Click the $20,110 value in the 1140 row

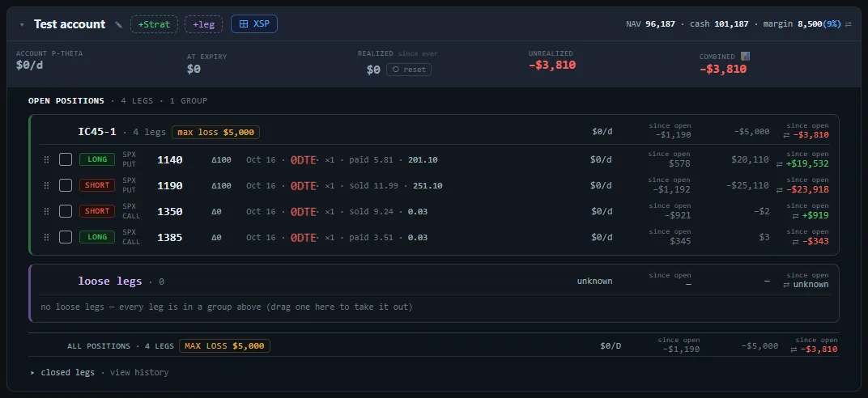point(750,159)
